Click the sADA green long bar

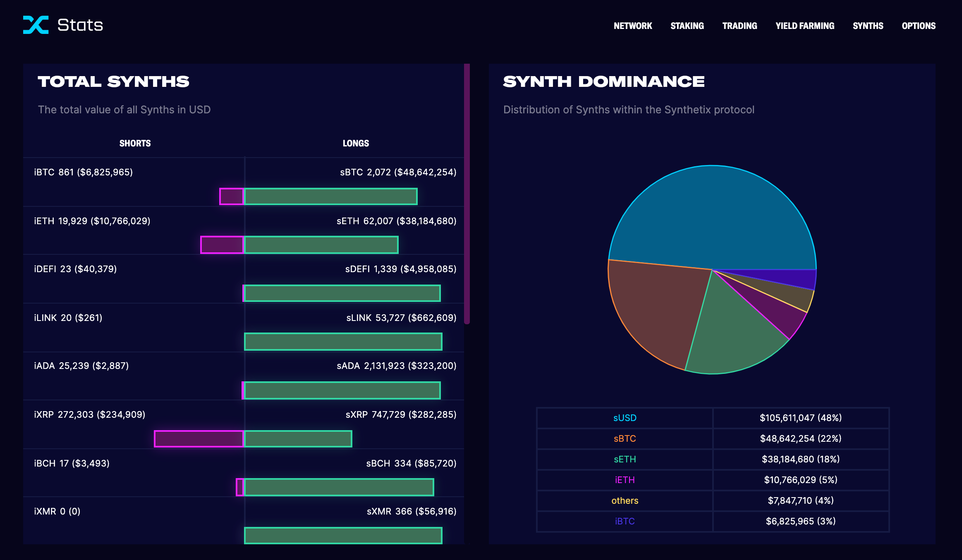tap(342, 390)
